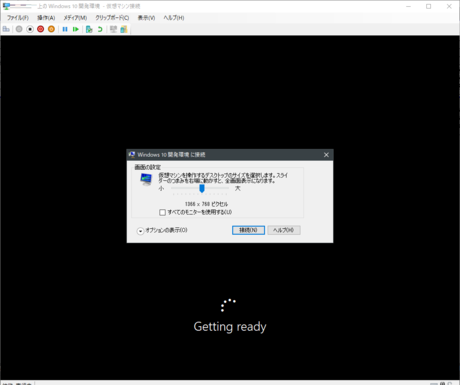Open the クリップボード(C) menu
460x385 pixels.
112,18
